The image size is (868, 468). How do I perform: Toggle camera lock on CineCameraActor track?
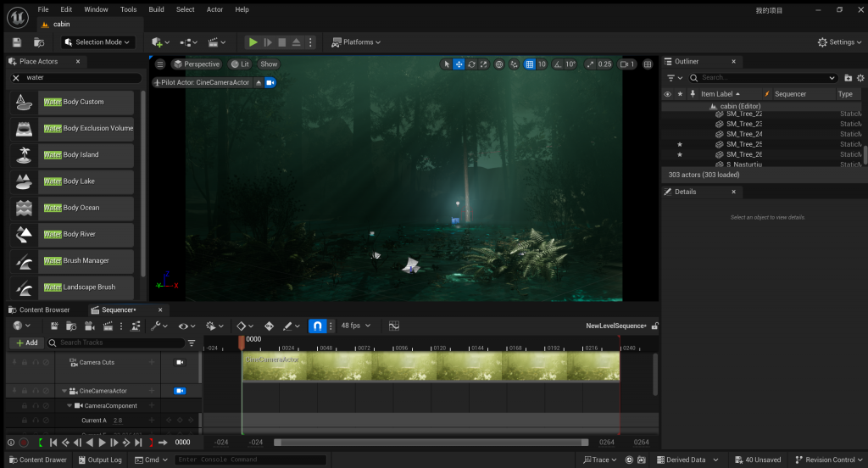pyautogui.click(x=180, y=391)
